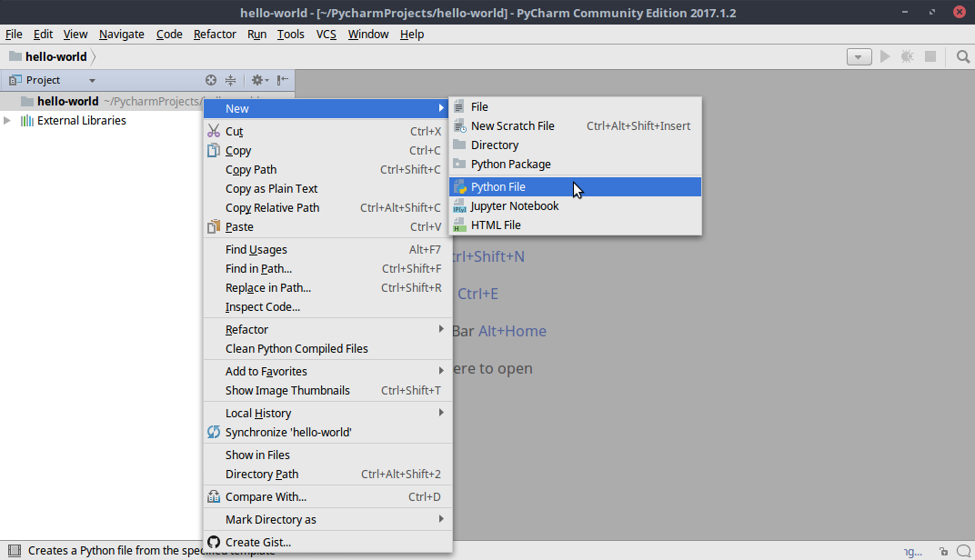The image size is (975, 560).
Task: Collapse all nodes in Project panel
Action: [x=231, y=80]
